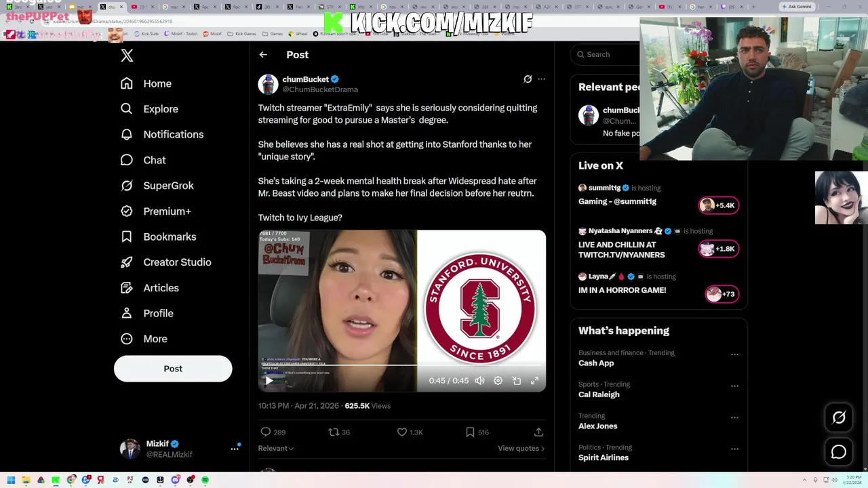The image size is (868, 488).
Task: Click the +1.8K listeners badge
Action: [x=719, y=249]
